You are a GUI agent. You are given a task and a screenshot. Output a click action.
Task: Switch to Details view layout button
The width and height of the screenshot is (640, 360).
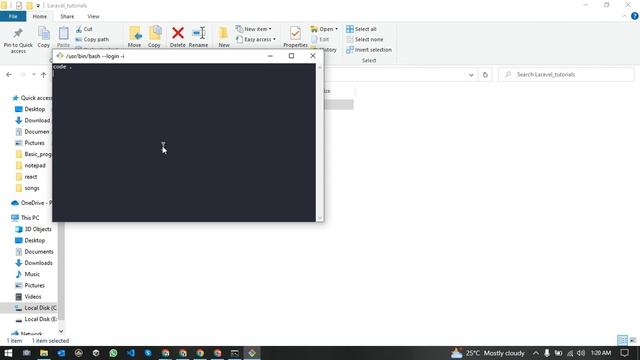[622, 340]
